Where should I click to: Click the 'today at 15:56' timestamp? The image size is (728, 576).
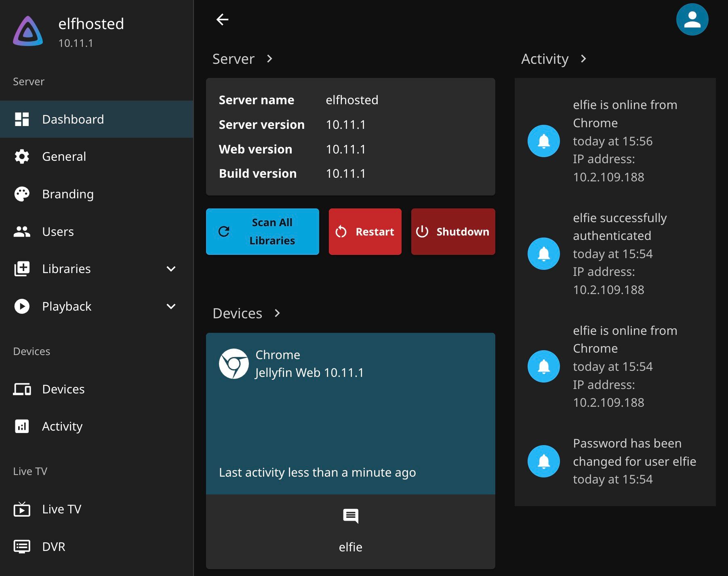(613, 141)
